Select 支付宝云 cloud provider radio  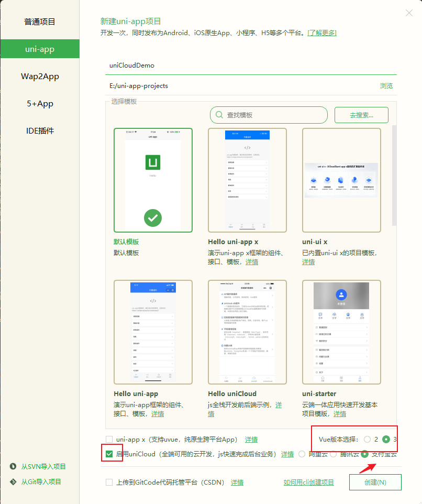[x=364, y=454]
